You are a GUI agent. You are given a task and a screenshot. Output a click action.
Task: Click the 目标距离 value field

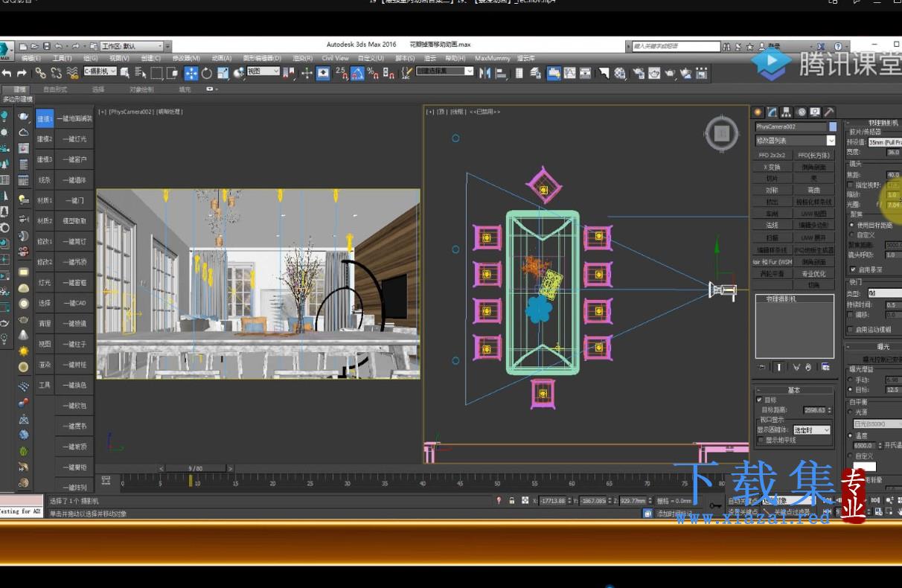click(x=814, y=410)
